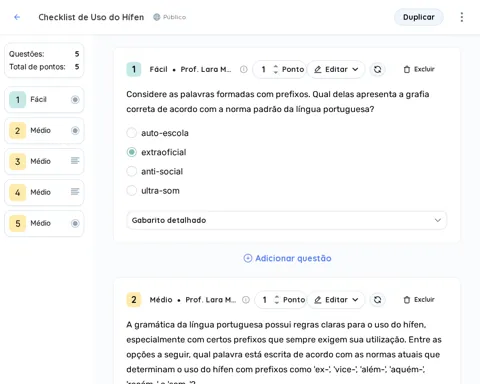This screenshot has height=384, width=480.
Task: Click question 2 prompt text
Action: coord(284,353)
